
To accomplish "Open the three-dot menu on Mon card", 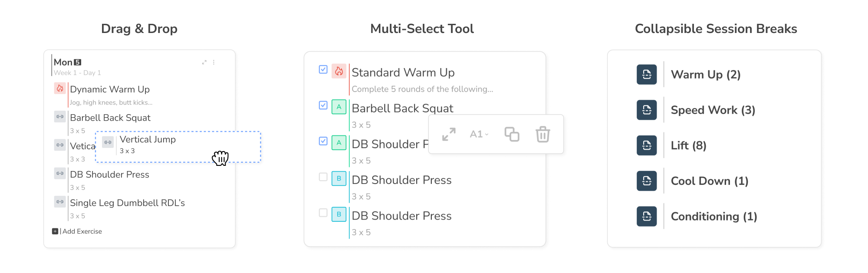I will [214, 62].
